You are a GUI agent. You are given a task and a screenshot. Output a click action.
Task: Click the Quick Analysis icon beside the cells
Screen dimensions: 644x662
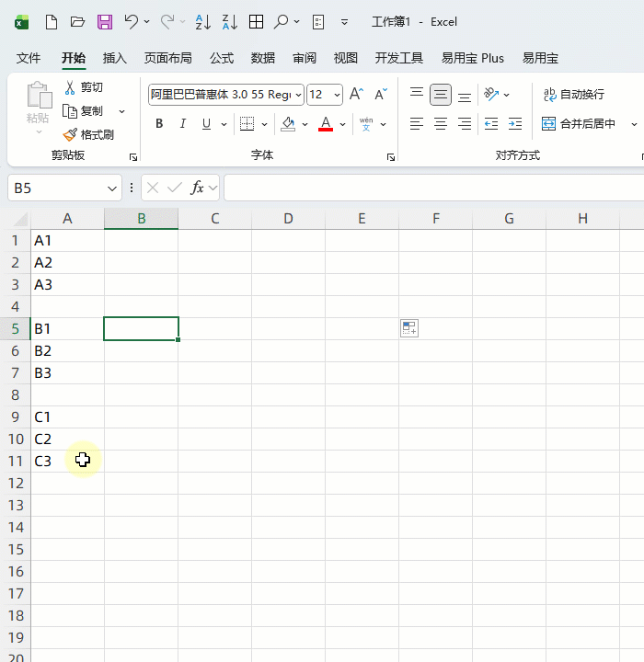[x=409, y=328]
